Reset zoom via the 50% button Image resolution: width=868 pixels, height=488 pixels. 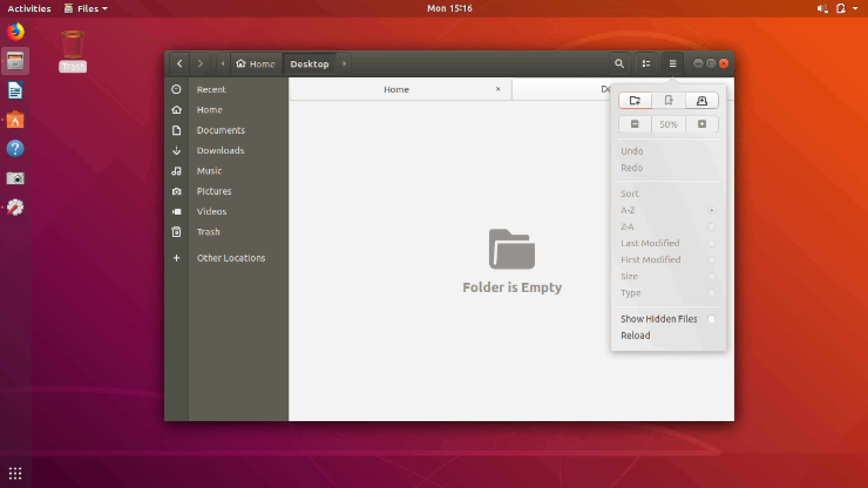669,124
